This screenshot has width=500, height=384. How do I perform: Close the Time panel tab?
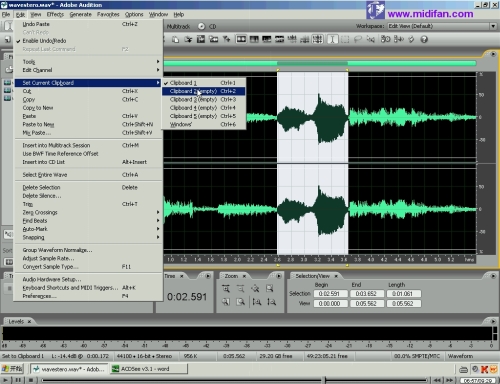(182, 276)
